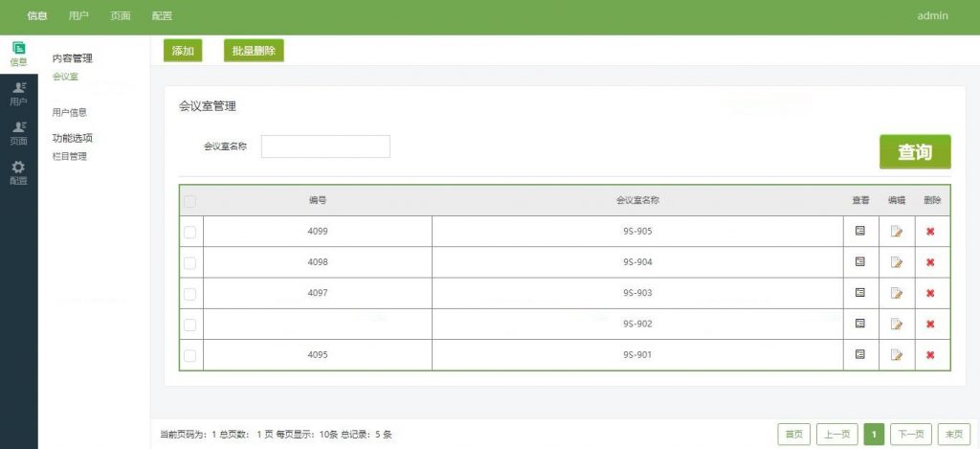Image resolution: width=980 pixels, height=449 pixels.
Task: Delete room 9S-901 with red X
Action: 930,354
